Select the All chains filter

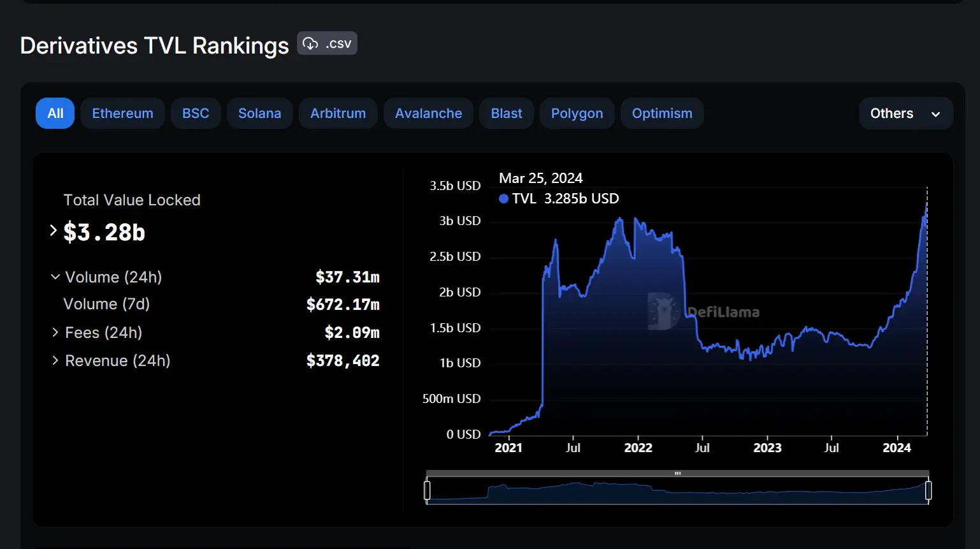[x=55, y=113]
